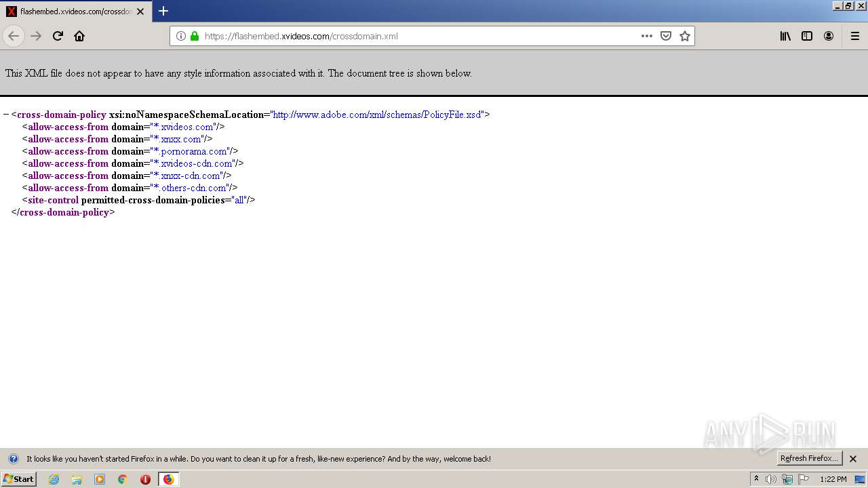Launch Chrome from taskbar
Image resolution: width=868 pixels, height=488 pixels.
click(123, 479)
